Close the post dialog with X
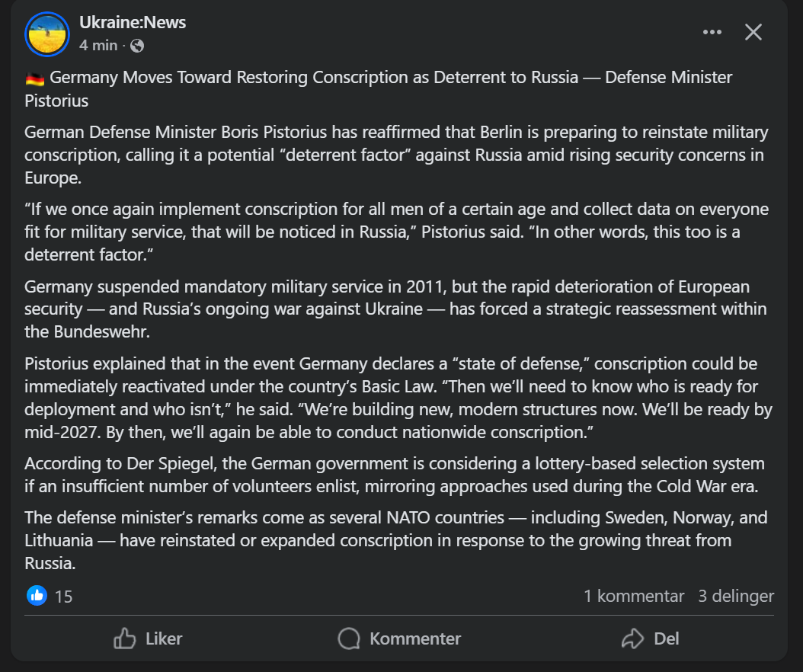The height and width of the screenshot is (672, 803). (753, 32)
